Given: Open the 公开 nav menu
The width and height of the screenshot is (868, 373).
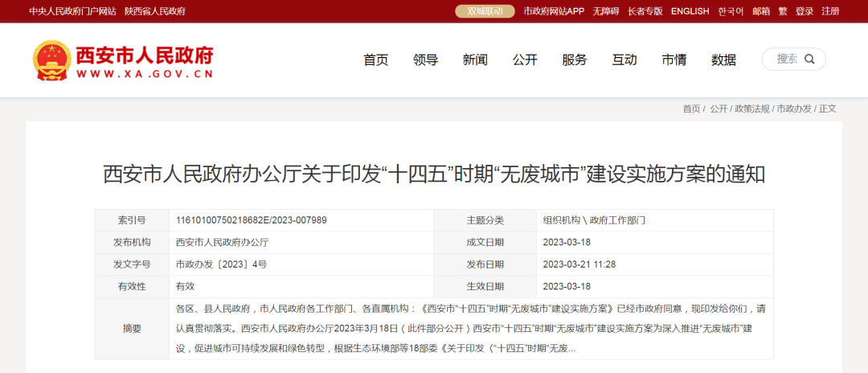Looking at the screenshot, I should click(x=525, y=59).
